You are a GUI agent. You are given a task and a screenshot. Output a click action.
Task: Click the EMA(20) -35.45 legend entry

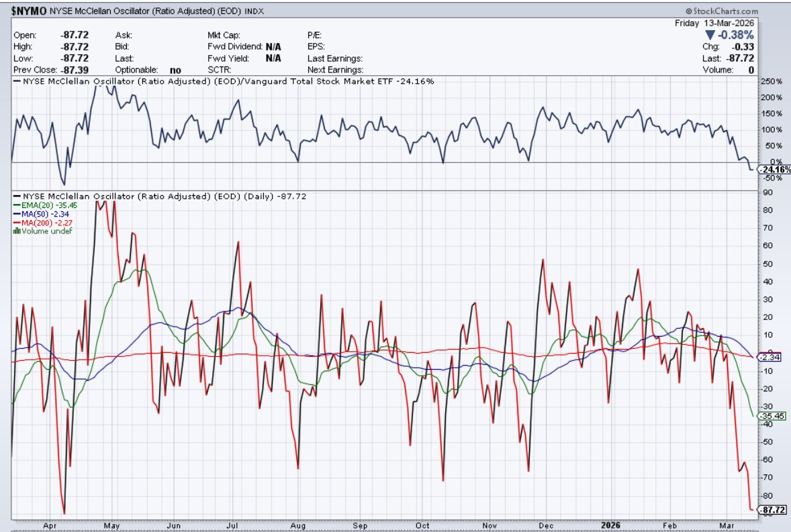pos(46,205)
